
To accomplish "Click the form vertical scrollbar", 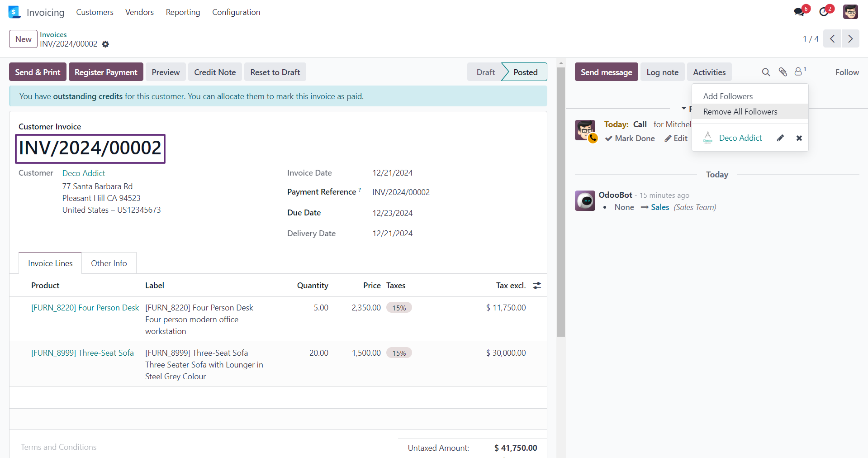I will [561, 202].
